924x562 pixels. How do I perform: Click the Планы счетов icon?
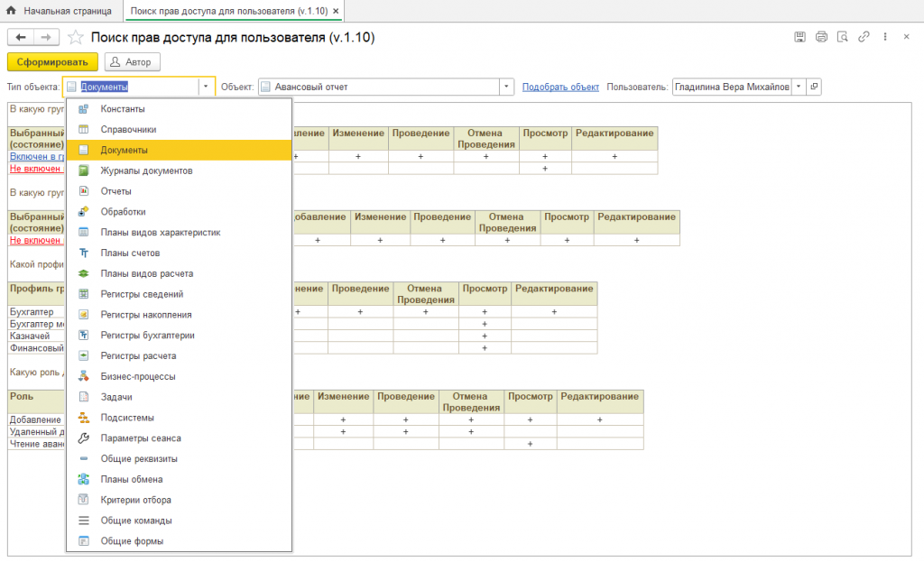click(84, 253)
